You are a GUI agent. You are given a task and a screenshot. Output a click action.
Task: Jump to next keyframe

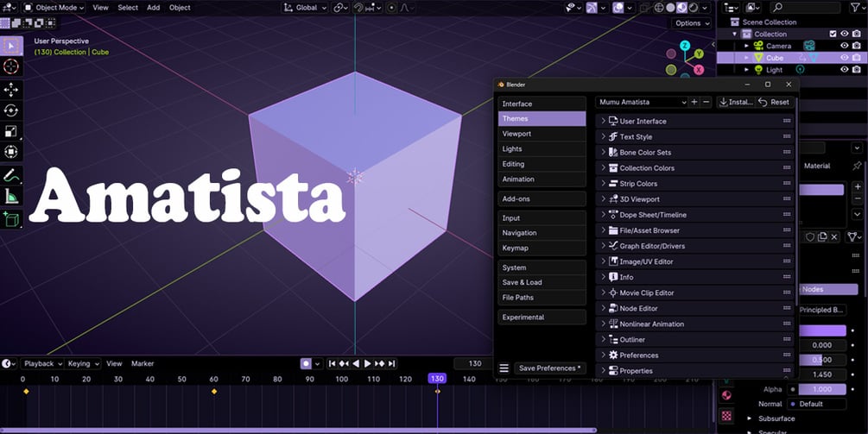coord(380,363)
